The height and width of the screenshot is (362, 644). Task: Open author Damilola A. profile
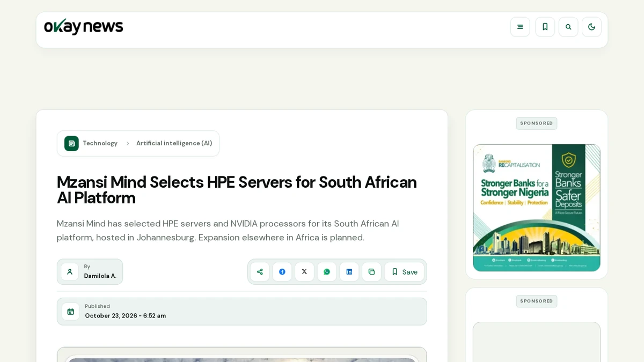point(100,276)
